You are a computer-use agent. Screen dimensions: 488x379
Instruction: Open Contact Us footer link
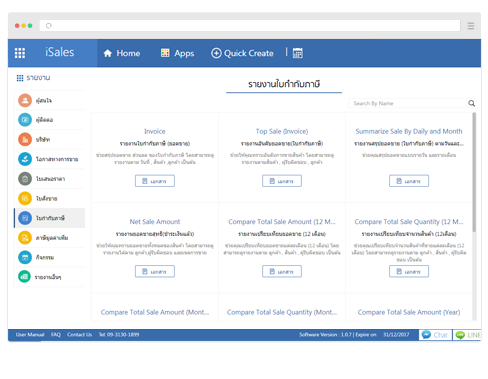79,335
